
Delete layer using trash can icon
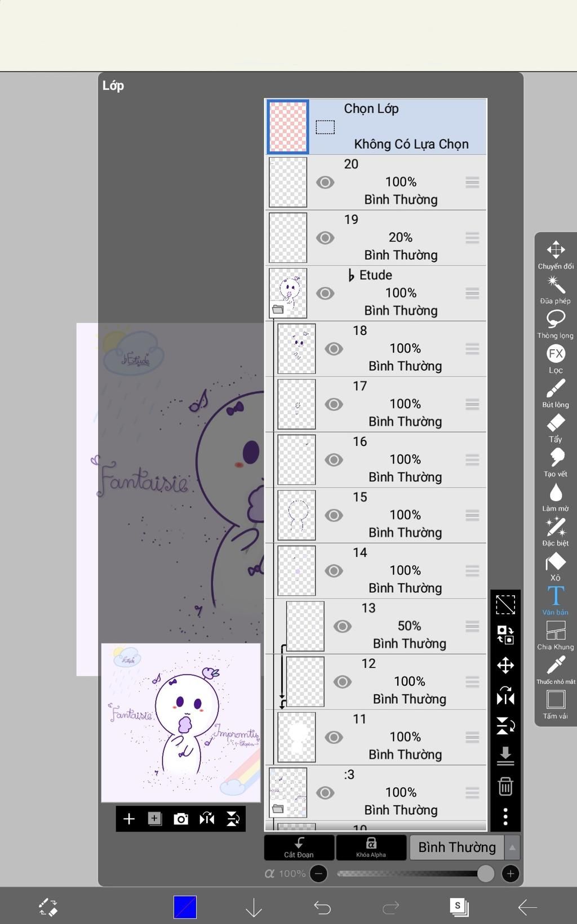coord(505,786)
